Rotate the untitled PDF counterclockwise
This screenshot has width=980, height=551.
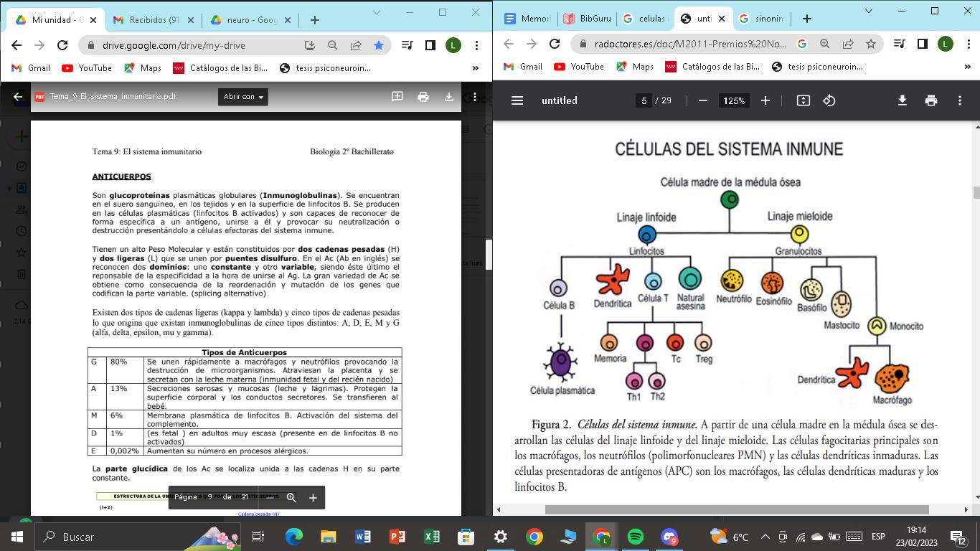(x=829, y=100)
